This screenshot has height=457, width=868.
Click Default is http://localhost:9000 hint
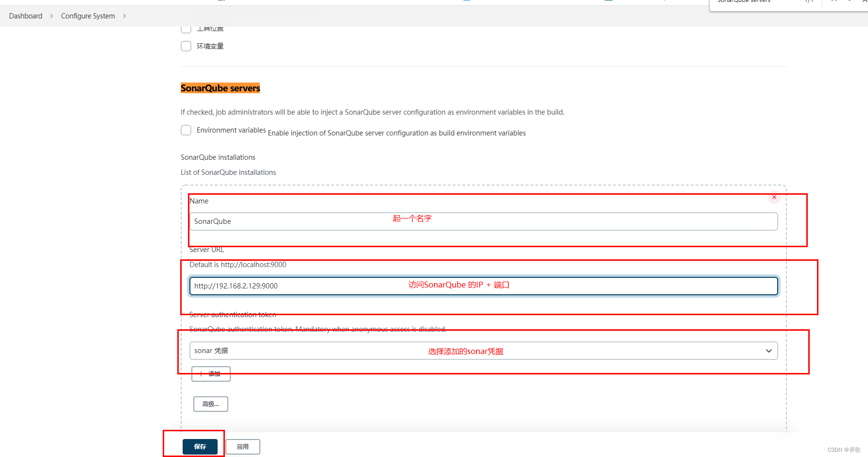tap(238, 265)
